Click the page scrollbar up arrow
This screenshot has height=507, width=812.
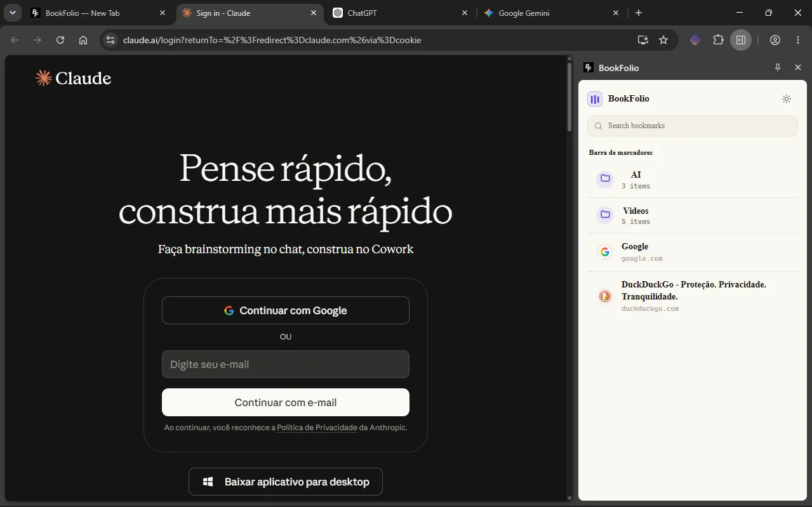(569, 60)
